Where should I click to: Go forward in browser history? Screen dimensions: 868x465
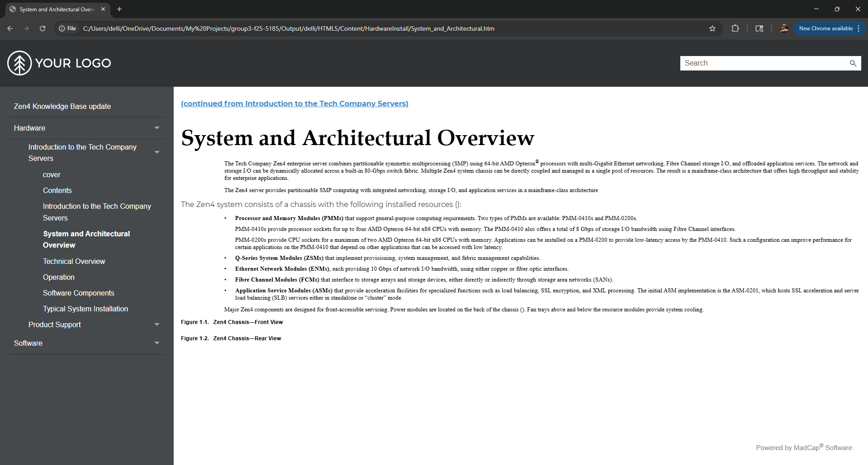click(26, 28)
